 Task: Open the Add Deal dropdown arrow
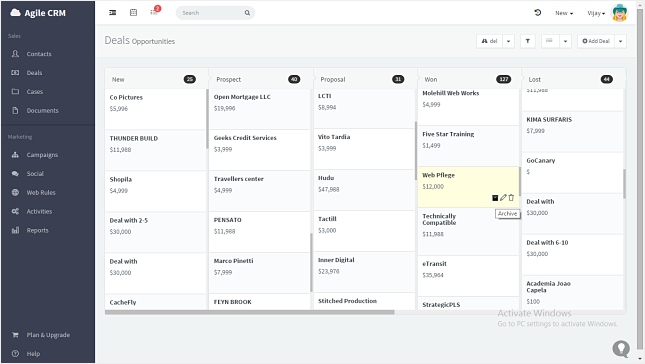(620, 41)
